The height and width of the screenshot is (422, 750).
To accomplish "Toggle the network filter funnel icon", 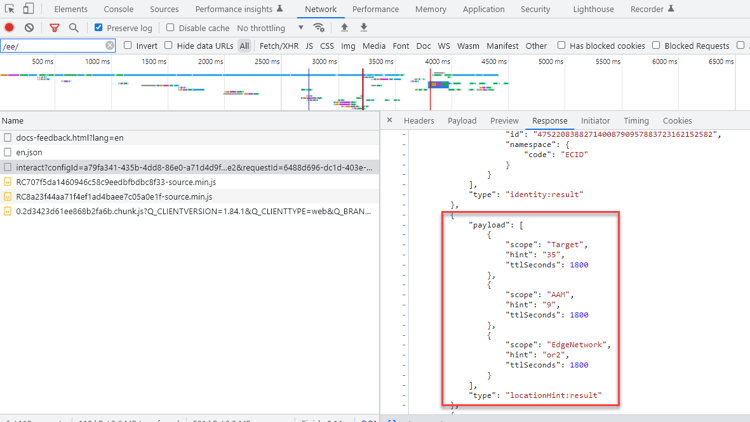I will point(54,28).
